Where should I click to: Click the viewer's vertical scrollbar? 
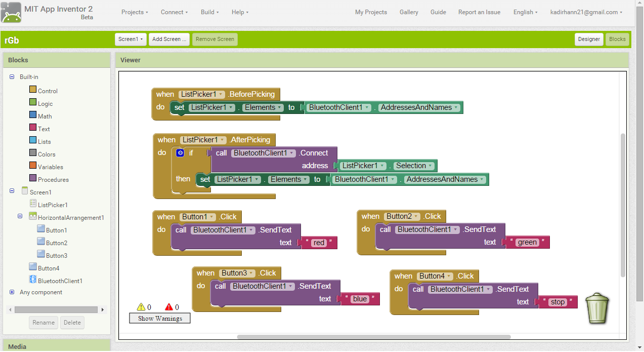623,205
